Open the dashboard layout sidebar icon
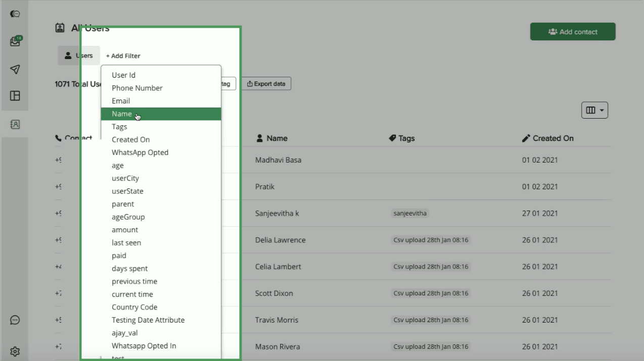The height and width of the screenshot is (361, 644). coord(15,96)
